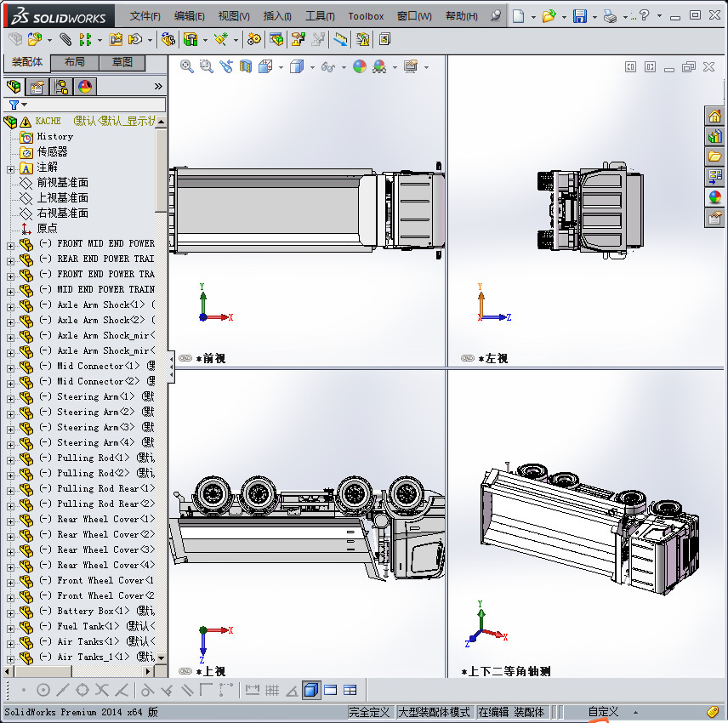The image size is (728, 723).
Task: Click the Move Component icon
Action: click(x=135, y=39)
